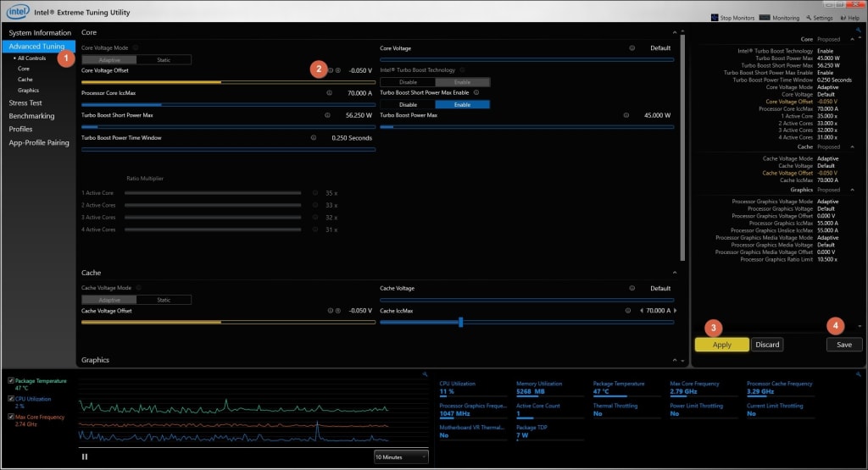Image resolution: width=868 pixels, height=470 pixels.
Task: Go to the Cache sub-item in the sidebar
Action: coord(25,79)
